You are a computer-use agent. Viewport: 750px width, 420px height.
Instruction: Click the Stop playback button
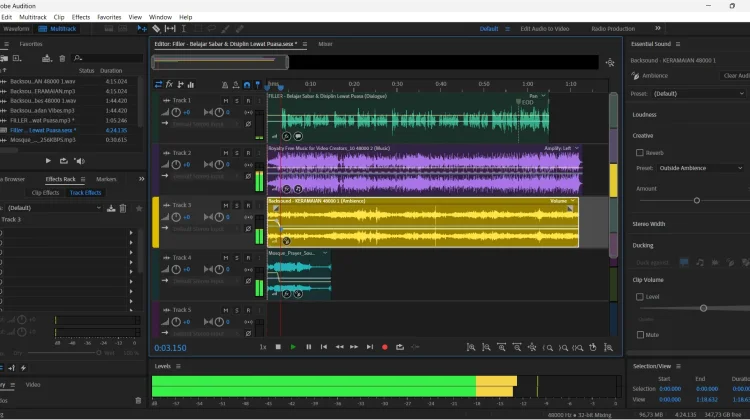(x=278, y=347)
